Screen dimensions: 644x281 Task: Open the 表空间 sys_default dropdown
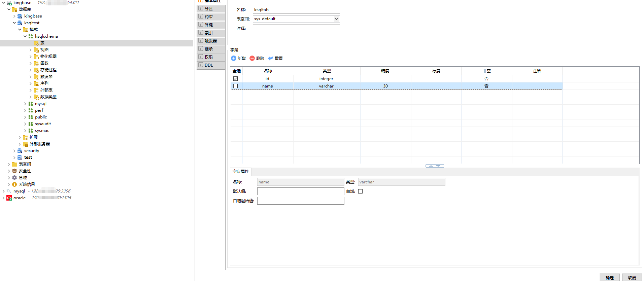click(x=336, y=19)
